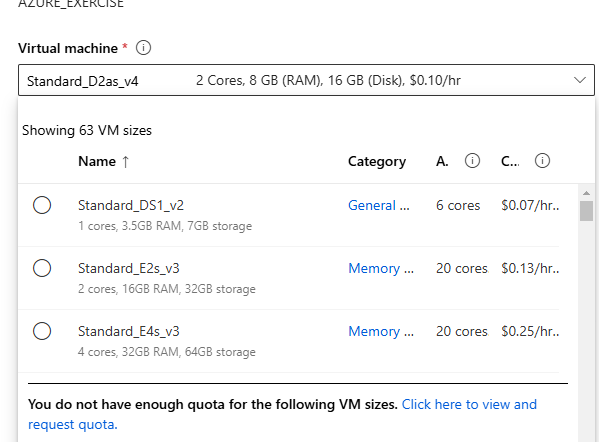Click the Virtual machine info icon
Screen dimensions: 599x442
point(143,48)
